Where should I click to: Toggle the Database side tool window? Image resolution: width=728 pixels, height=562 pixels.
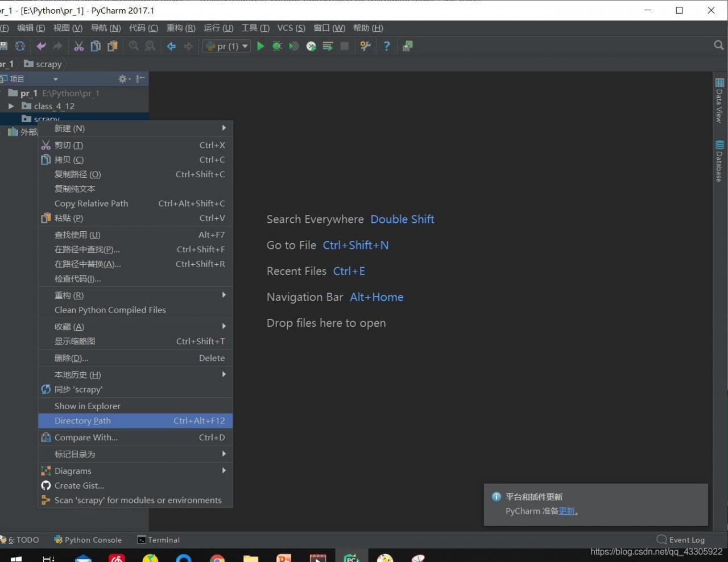719,161
